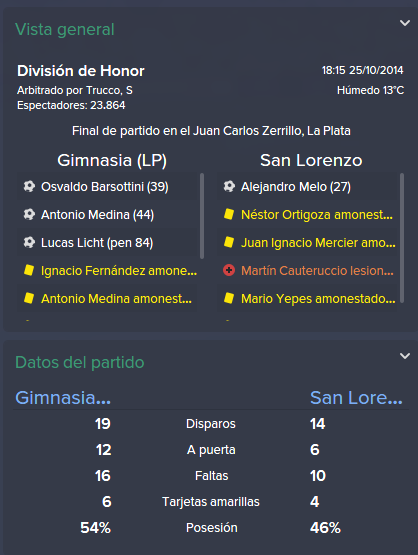Image resolution: width=418 pixels, height=555 pixels.
Task: Click the San Lorenzo events list scrollbar
Action: (x=402, y=238)
